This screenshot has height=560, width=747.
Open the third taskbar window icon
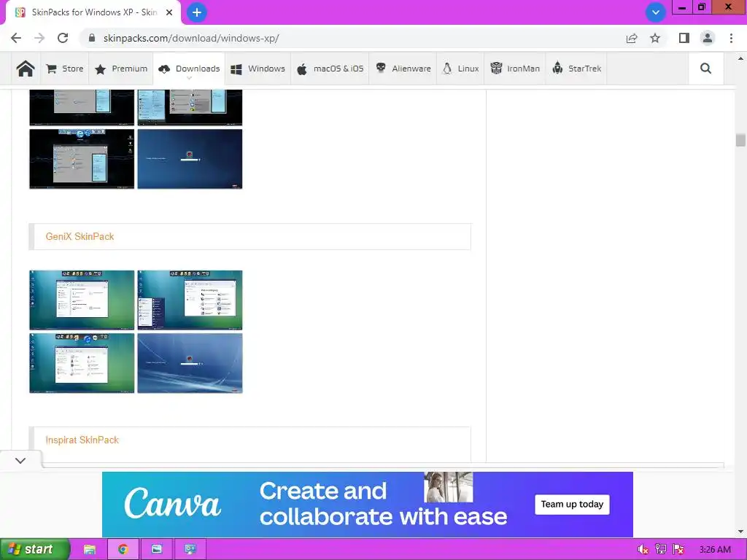point(157,549)
